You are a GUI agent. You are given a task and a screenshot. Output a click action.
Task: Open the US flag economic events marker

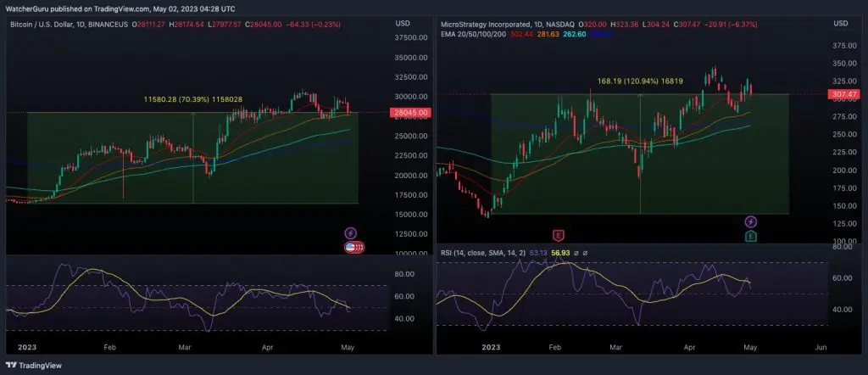coord(353,247)
